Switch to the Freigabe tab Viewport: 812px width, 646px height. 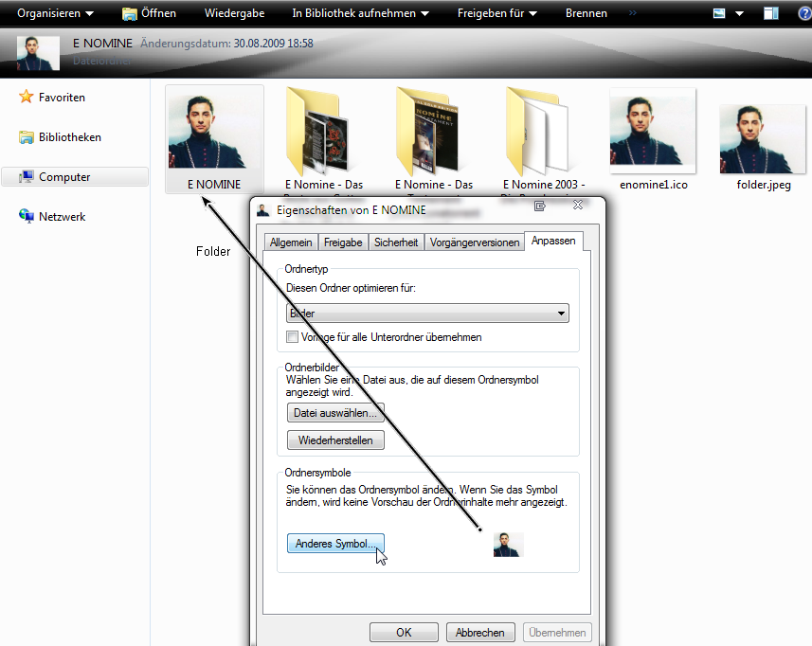point(343,242)
